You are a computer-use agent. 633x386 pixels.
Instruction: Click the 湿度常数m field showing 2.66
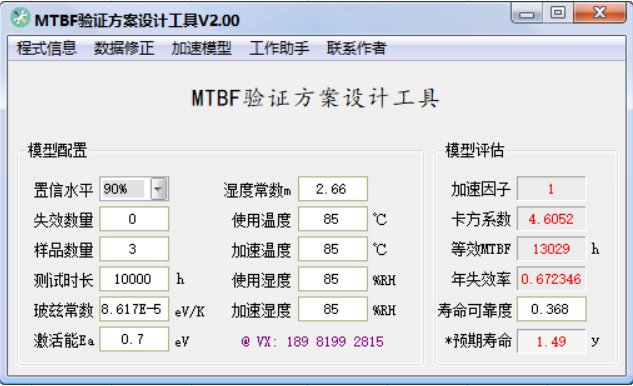pos(333,189)
